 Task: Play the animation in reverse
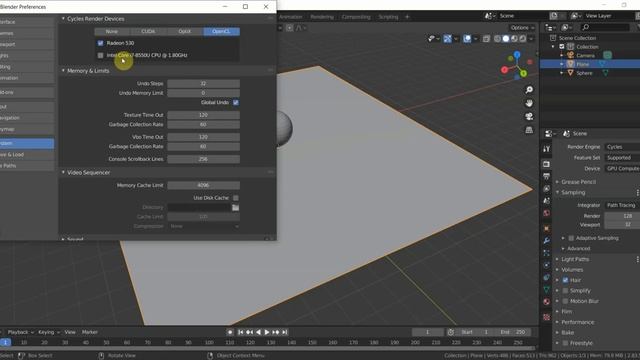(x=258, y=332)
